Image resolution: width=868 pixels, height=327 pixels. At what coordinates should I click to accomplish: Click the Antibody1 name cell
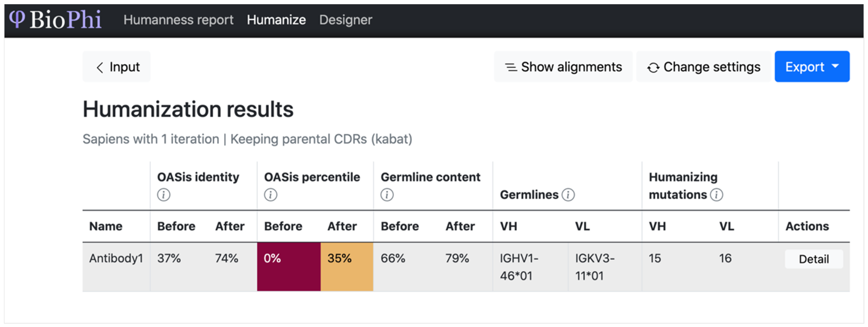pyautogui.click(x=116, y=259)
